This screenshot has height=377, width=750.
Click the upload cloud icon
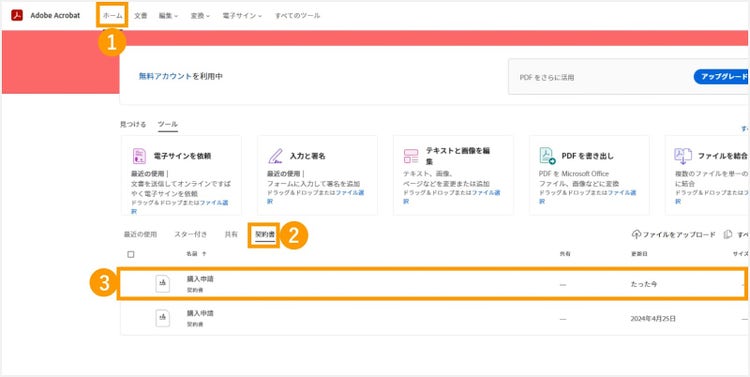[x=636, y=234]
